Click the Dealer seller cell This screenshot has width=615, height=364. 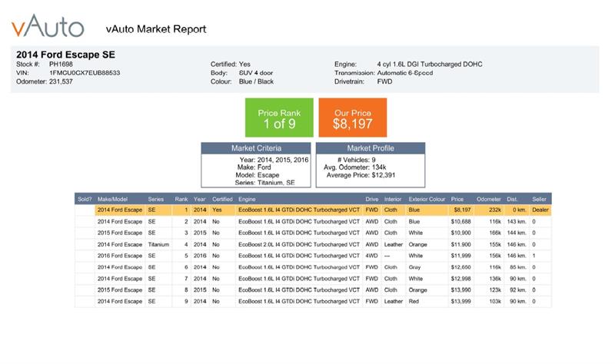(540, 210)
